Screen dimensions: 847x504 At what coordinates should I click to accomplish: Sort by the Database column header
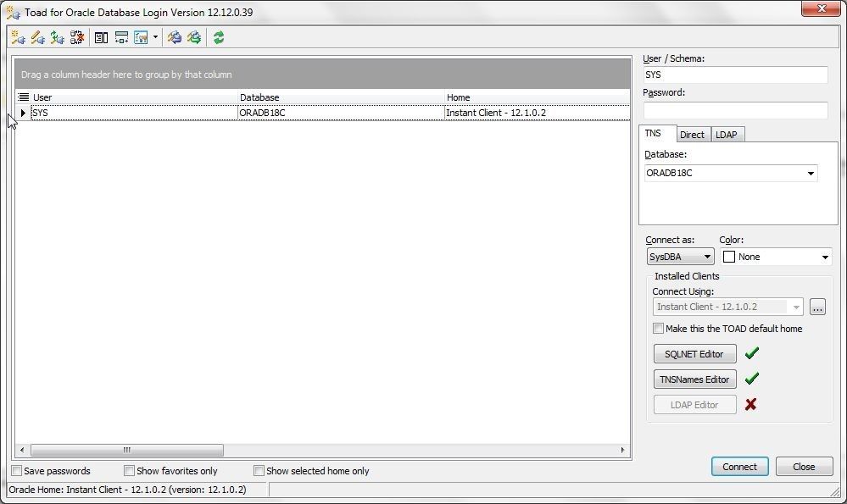tap(340, 97)
